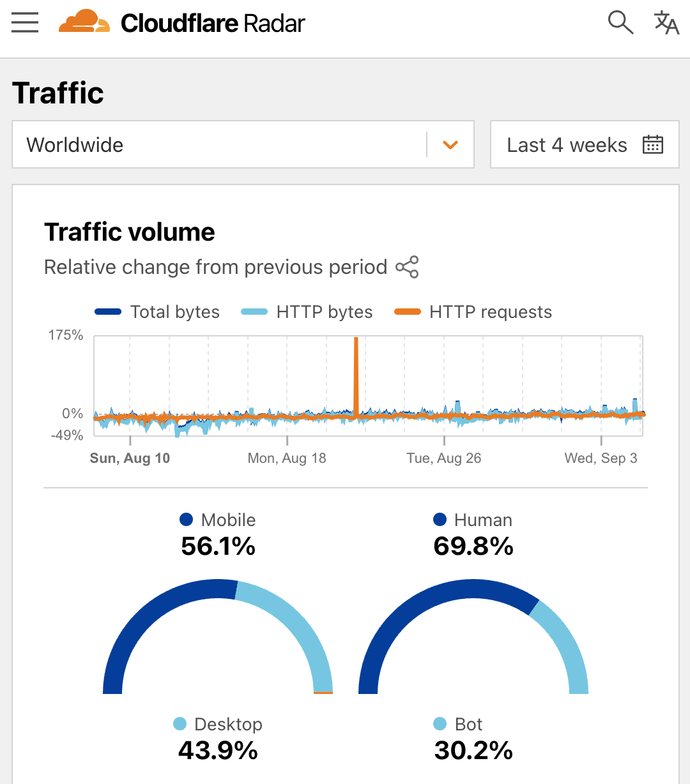Click the Cloudflare cloud logo
The width and height of the screenshot is (690, 784).
pyautogui.click(x=84, y=22)
